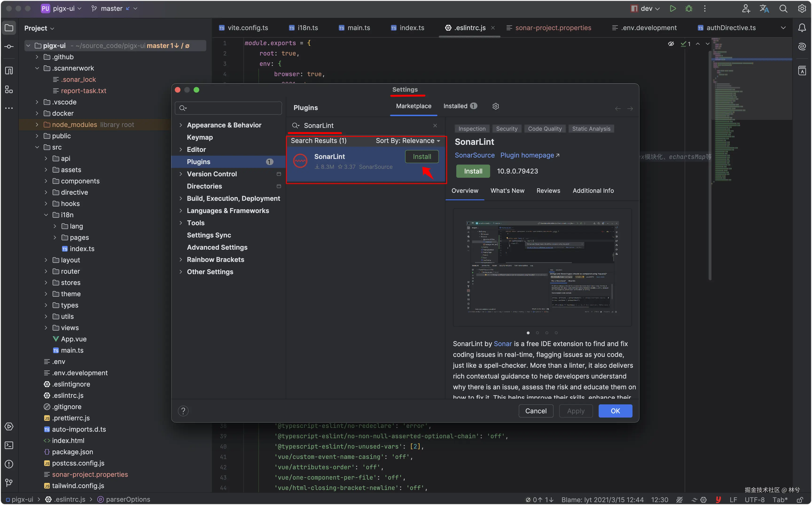Select second dot of screenshot carousel
Image resolution: width=812 pixels, height=505 pixels.
[537, 333]
